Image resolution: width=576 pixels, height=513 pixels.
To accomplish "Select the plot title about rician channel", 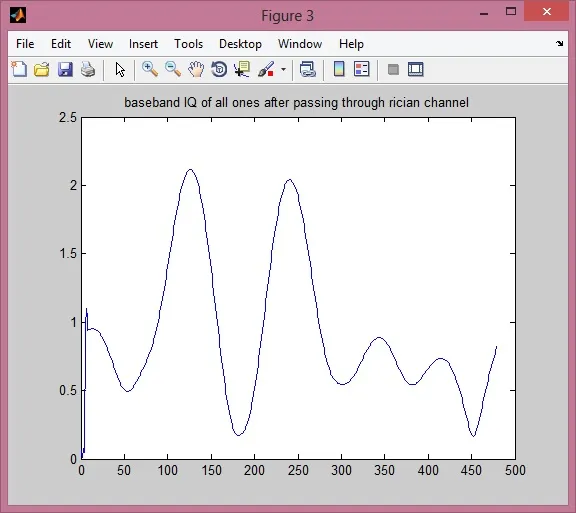I will pos(296,102).
